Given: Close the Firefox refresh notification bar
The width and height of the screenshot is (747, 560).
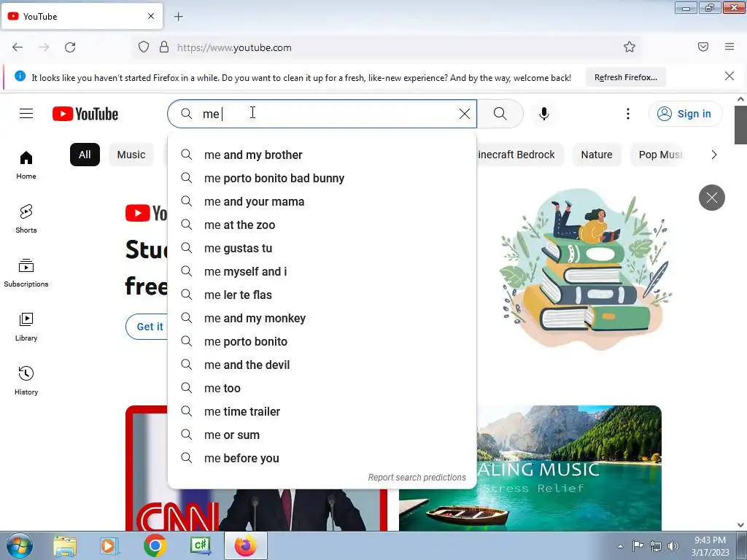Looking at the screenshot, I should [x=729, y=76].
